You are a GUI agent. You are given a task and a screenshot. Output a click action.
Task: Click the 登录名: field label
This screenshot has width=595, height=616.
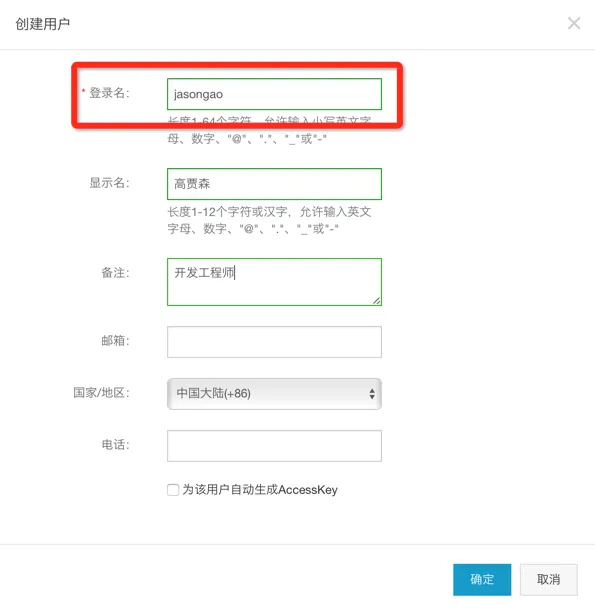click(x=109, y=93)
